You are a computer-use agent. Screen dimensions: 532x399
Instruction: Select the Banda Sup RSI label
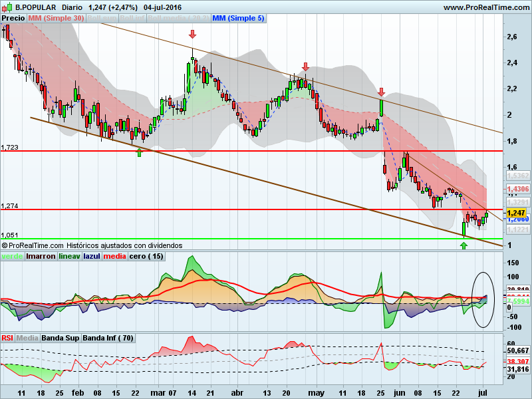coord(61,338)
